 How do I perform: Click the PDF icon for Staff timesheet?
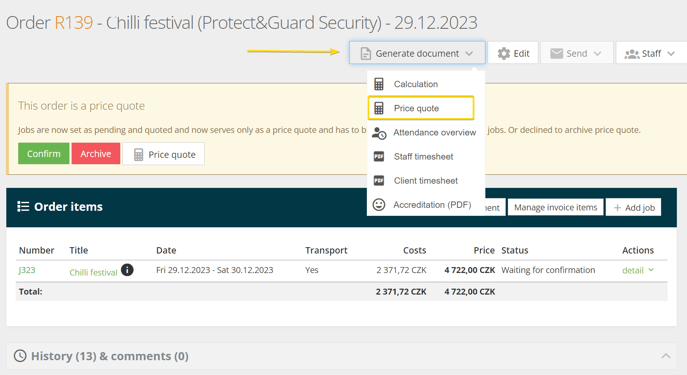tap(379, 156)
